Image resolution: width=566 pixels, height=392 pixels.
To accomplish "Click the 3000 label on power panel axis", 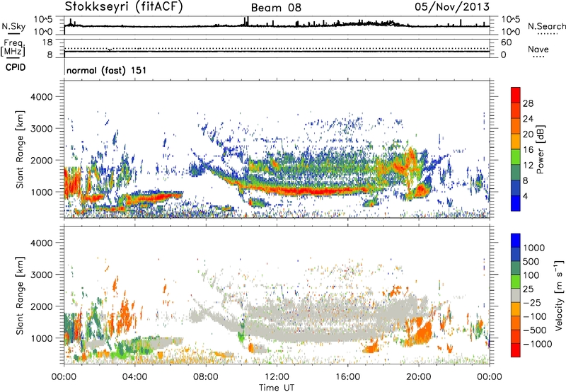I will point(41,129).
